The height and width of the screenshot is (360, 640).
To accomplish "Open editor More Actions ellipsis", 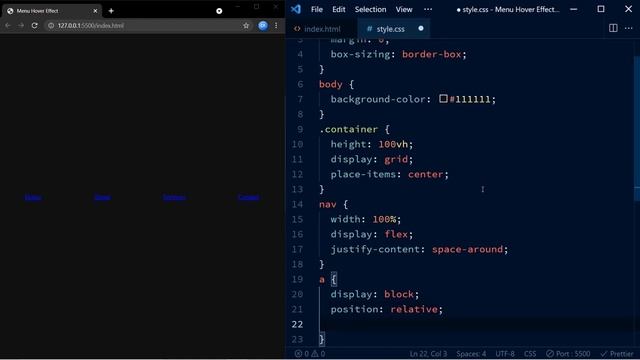I will coord(629,28).
